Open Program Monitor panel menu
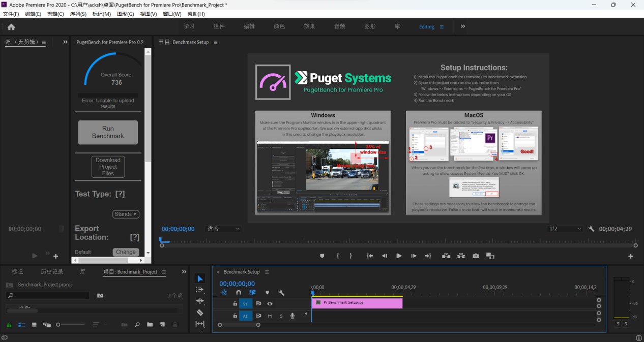The image size is (644, 342). pyautogui.click(x=216, y=42)
